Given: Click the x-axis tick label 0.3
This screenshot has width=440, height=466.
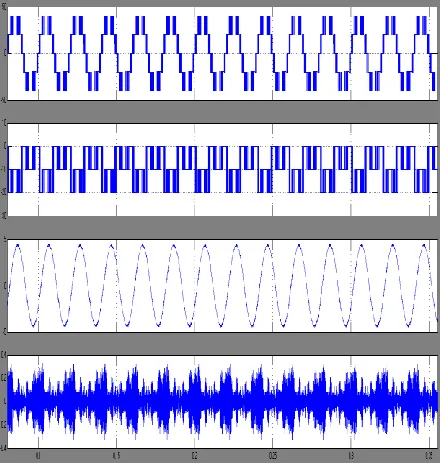Looking at the screenshot, I should click(x=351, y=456).
